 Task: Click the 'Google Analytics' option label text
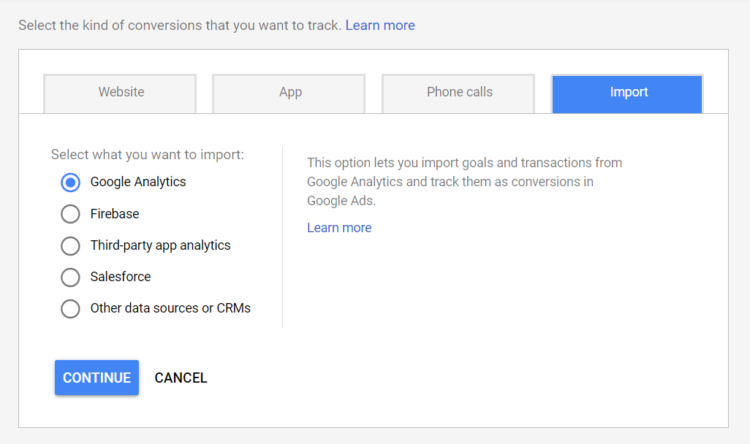click(138, 182)
